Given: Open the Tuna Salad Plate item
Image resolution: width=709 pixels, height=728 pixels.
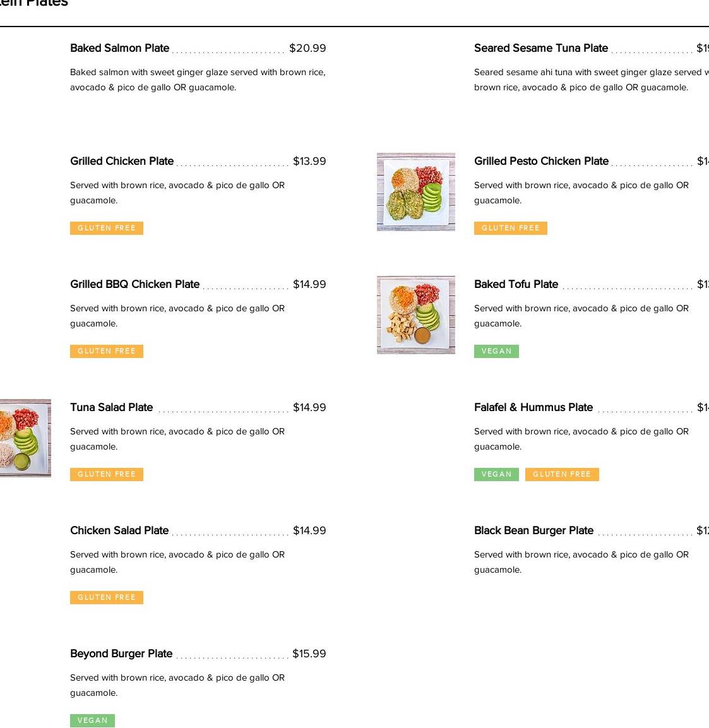Looking at the screenshot, I should click(112, 407).
